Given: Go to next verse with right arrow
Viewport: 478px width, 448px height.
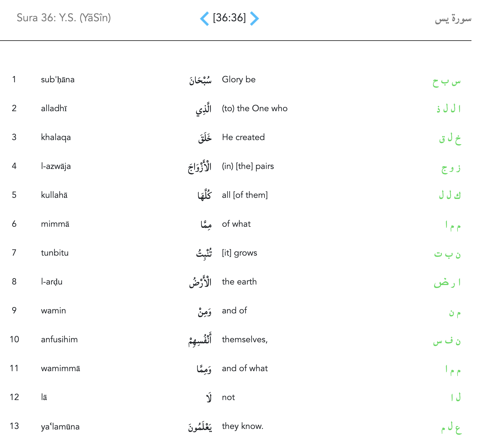Looking at the screenshot, I should [x=254, y=19].
